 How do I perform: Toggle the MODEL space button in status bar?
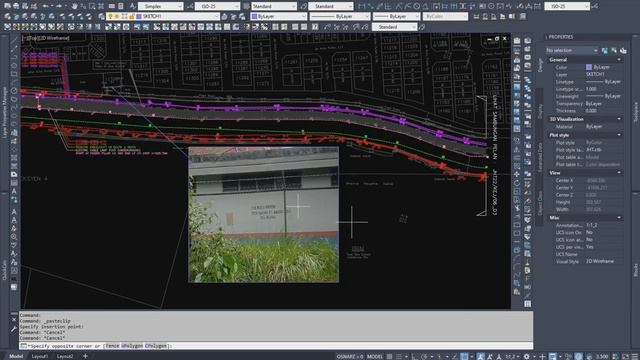click(x=375, y=356)
